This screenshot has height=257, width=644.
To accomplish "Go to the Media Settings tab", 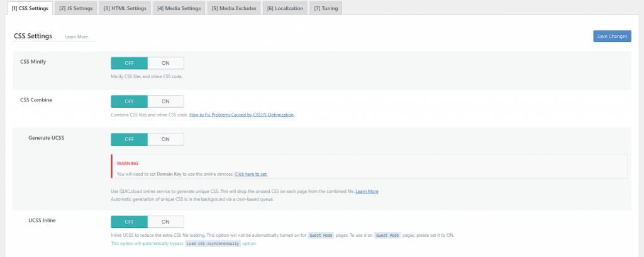I will (179, 8).
